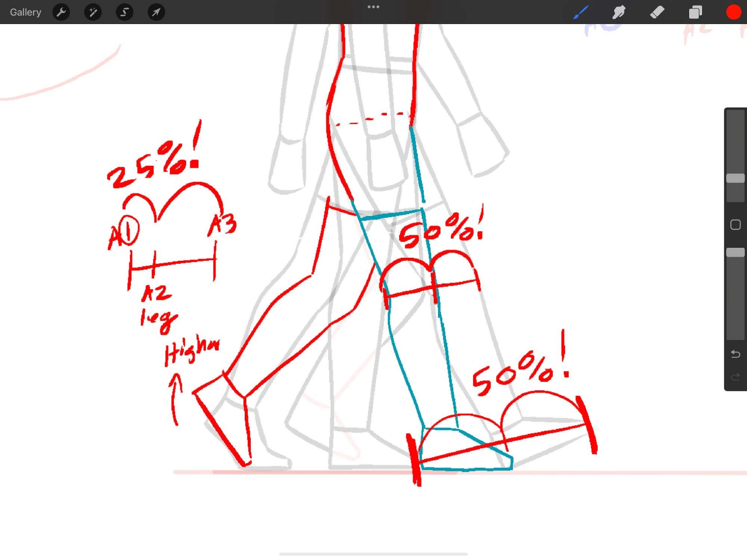Open the Layers panel
Image resolution: width=747 pixels, height=560 pixels.
[x=695, y=12]
